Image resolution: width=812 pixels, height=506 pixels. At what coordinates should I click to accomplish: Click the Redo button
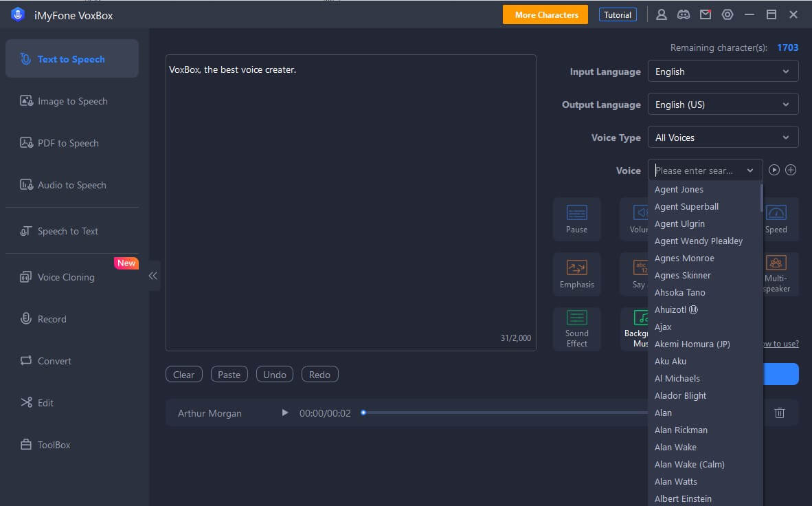point(319,374)
